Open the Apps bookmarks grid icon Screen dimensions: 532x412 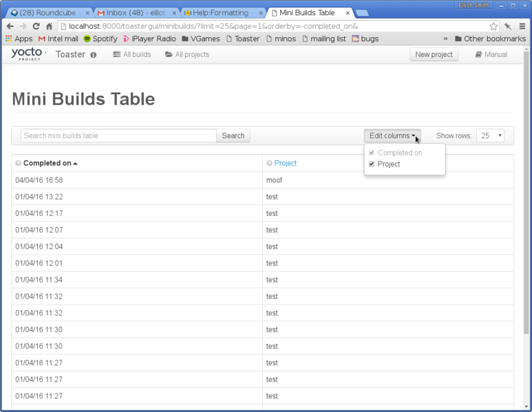point(9,39)
